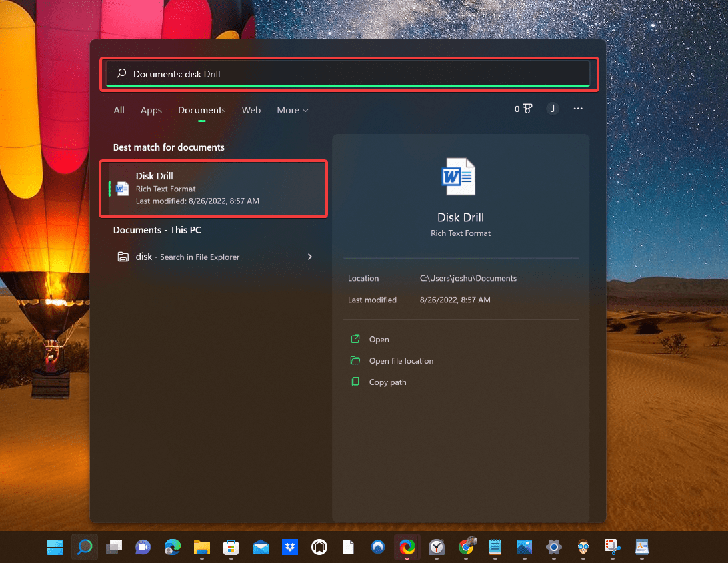728x563 pixels.
Task: Open Task View from the taskbar
Action: coord(114,547)
